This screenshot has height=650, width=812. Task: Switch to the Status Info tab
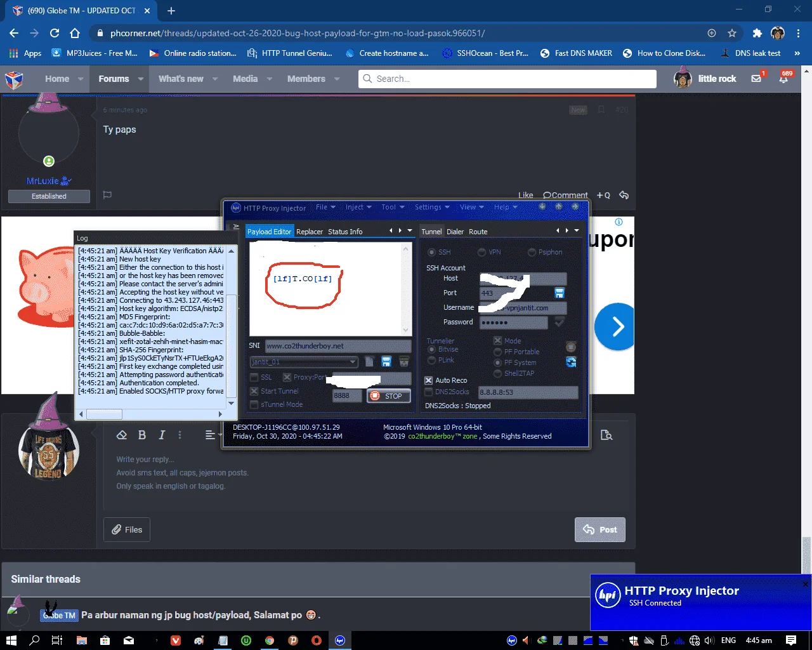(x=345, y=232)
